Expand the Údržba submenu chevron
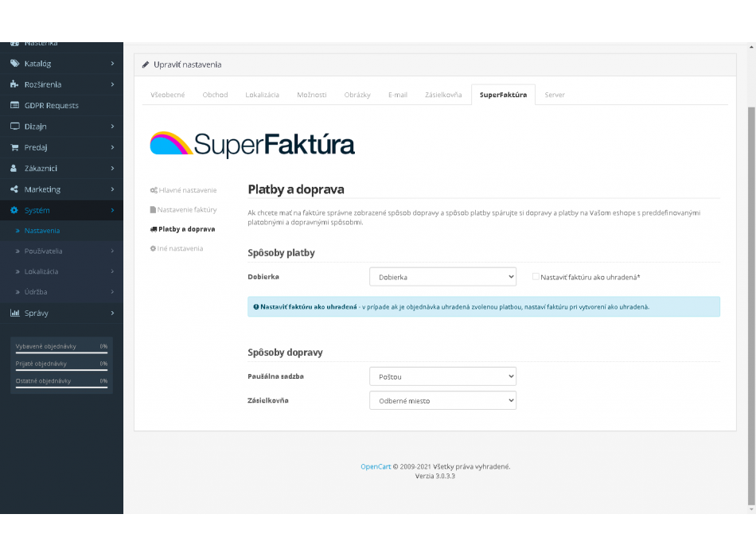 point(112,292)
